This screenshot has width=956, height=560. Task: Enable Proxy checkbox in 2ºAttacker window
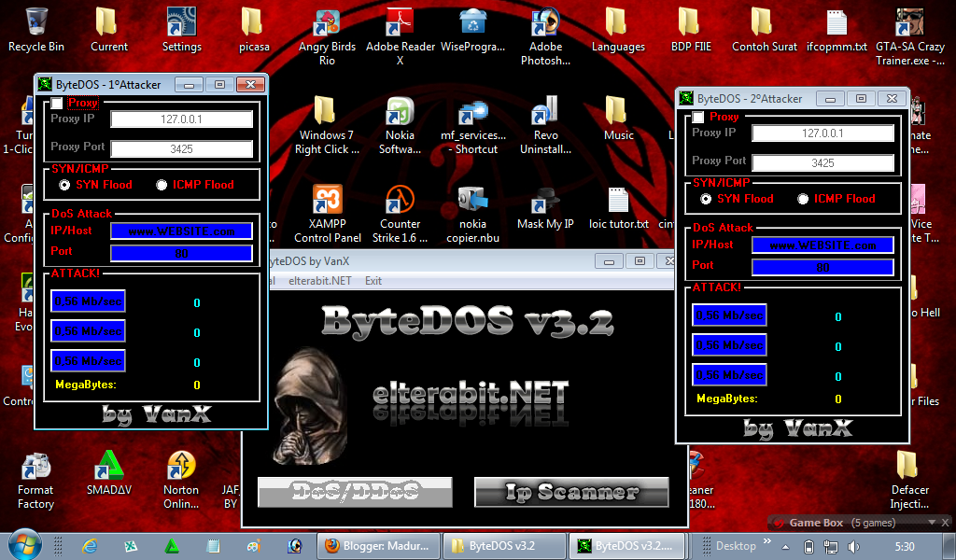click(698, 117)
